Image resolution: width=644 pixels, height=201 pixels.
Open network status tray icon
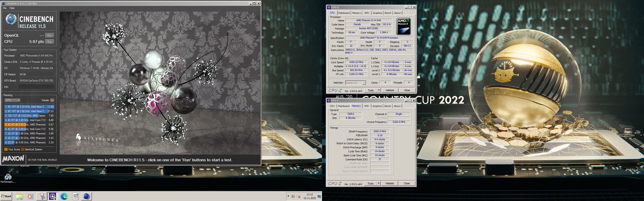pos(293,196)
